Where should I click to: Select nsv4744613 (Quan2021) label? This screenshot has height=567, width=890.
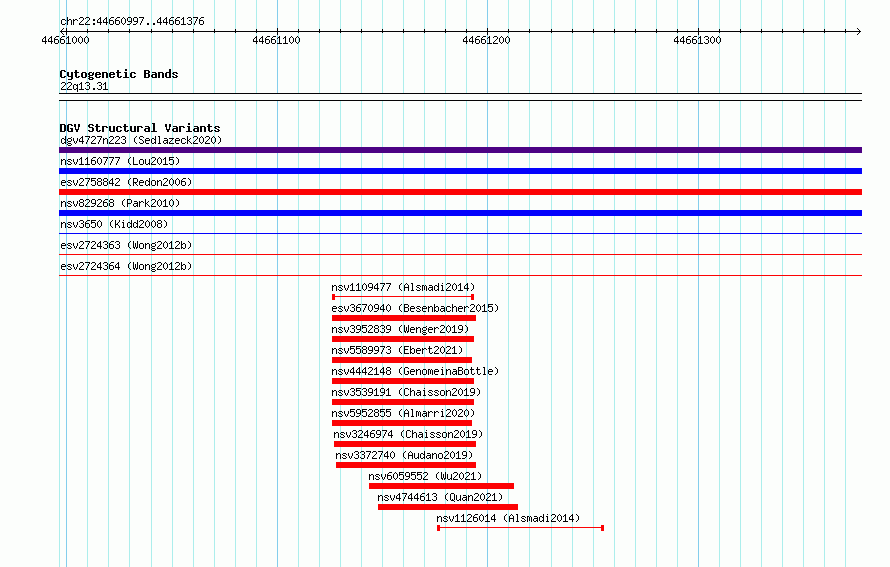coord(440,497)
